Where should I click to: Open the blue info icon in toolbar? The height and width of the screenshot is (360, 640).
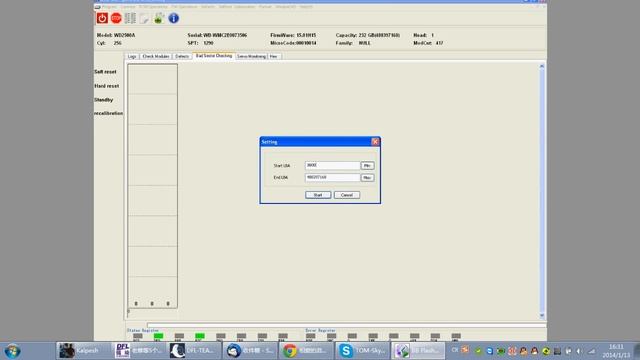[x=173, y=18]
